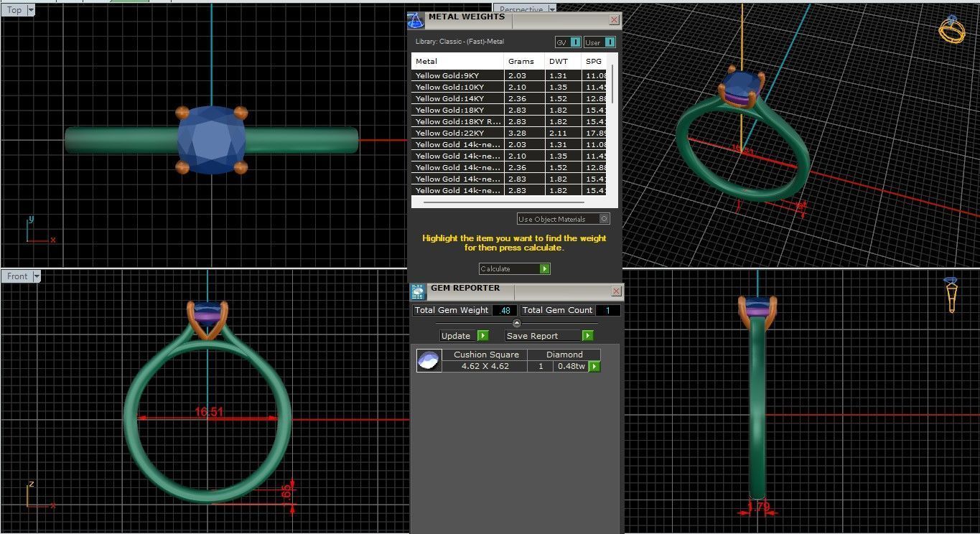The height and width of the screenshot is (534, 980).
Task: Select the Perspective viewport label
Action: click(x=521, y=9)
